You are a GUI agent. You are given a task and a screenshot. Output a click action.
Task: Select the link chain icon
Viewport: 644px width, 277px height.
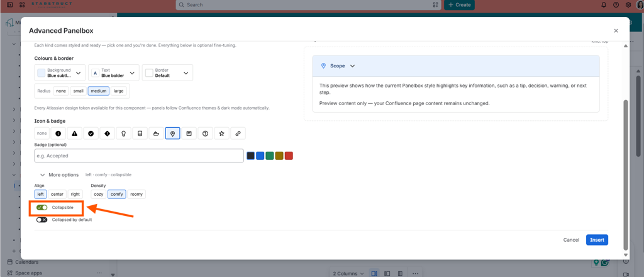pyautogui.click(x=238, y=133)
